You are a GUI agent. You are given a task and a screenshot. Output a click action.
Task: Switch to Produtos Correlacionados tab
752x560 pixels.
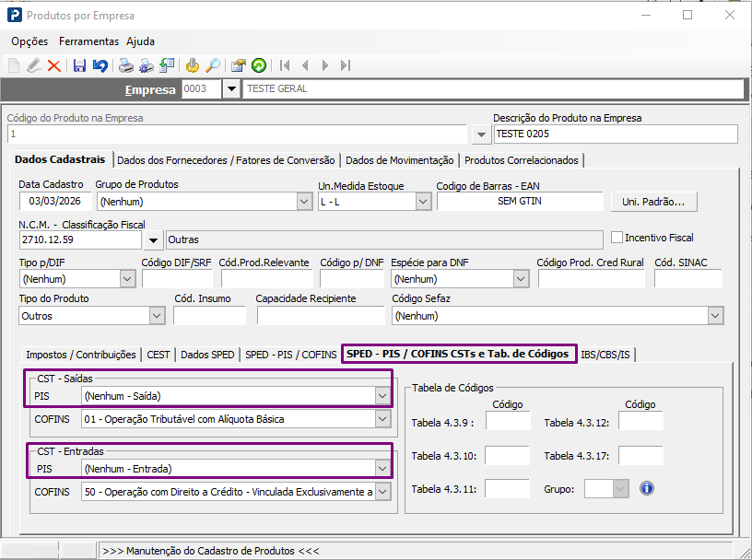tap(522, 160)
